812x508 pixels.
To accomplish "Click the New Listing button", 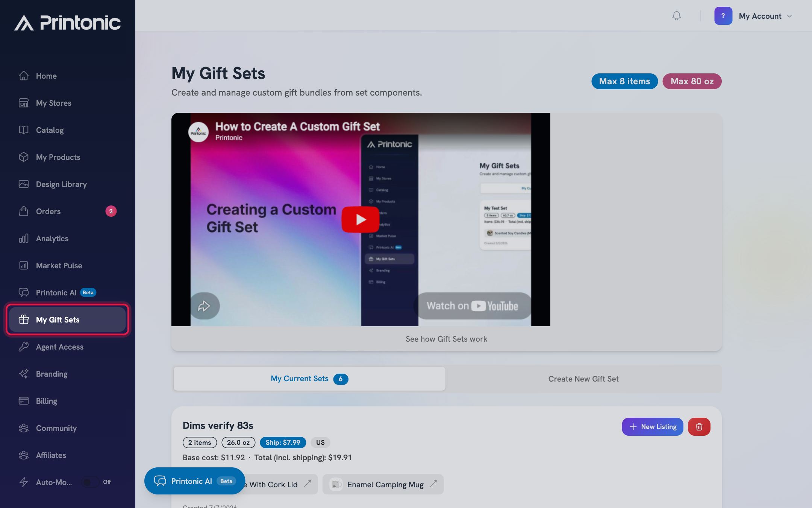I will [652, 427].
